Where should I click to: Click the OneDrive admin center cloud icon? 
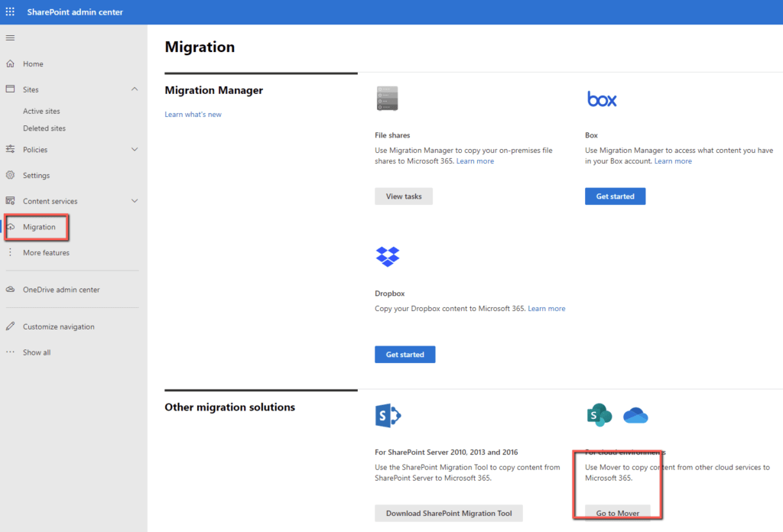(x=10, y=290)
